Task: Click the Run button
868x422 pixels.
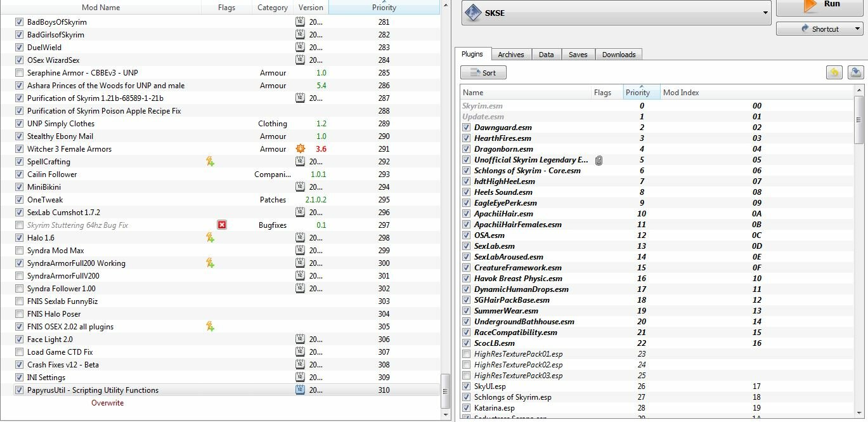Action: [x=819, y=6]
